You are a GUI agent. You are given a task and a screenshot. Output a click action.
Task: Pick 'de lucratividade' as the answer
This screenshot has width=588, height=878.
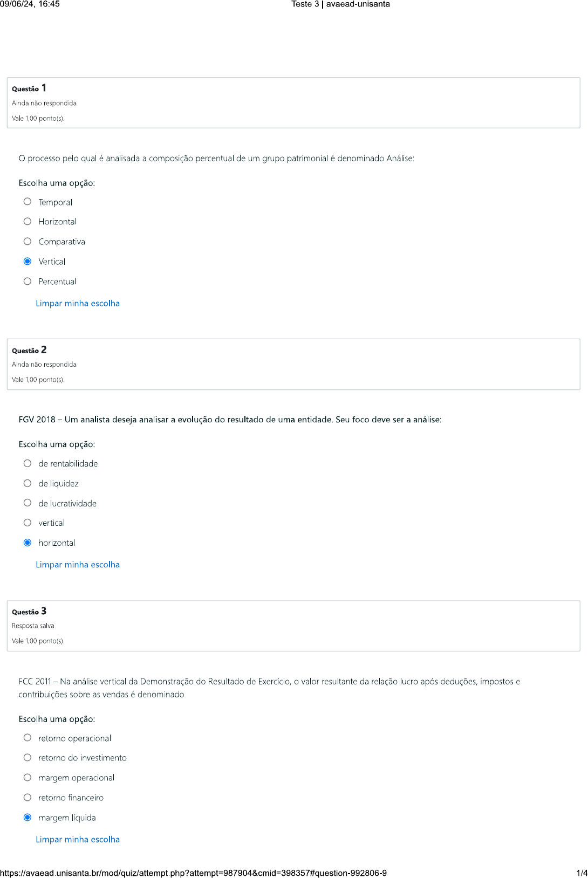(28, 503)
